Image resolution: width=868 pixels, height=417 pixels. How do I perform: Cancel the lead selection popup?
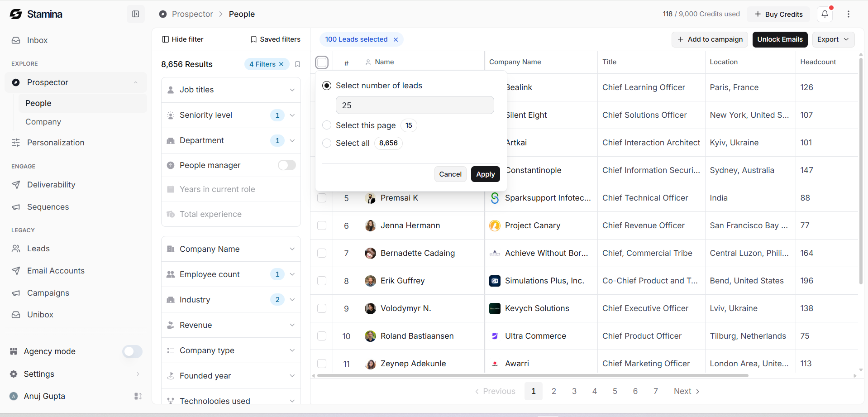[450, 174]
